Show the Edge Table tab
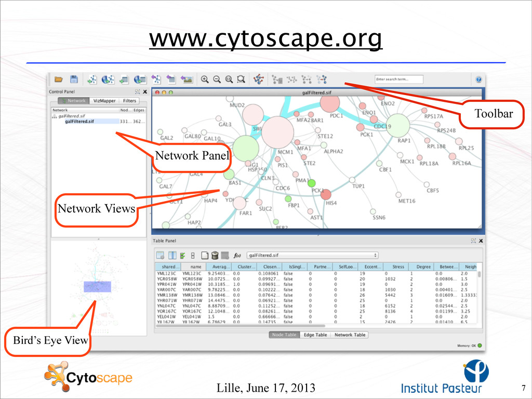The image size is (532, 399). click(x=315, y=335)
